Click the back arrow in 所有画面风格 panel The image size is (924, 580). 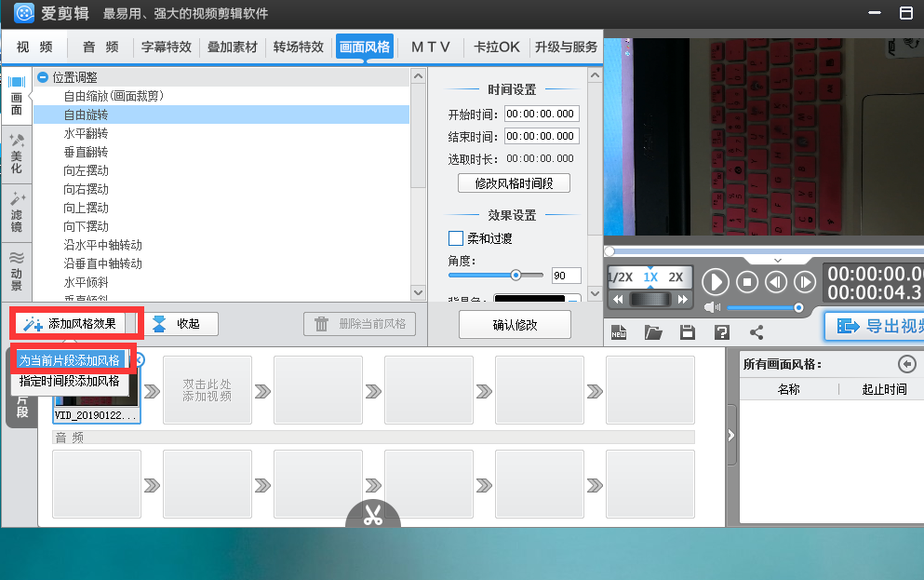click(907, 364)
